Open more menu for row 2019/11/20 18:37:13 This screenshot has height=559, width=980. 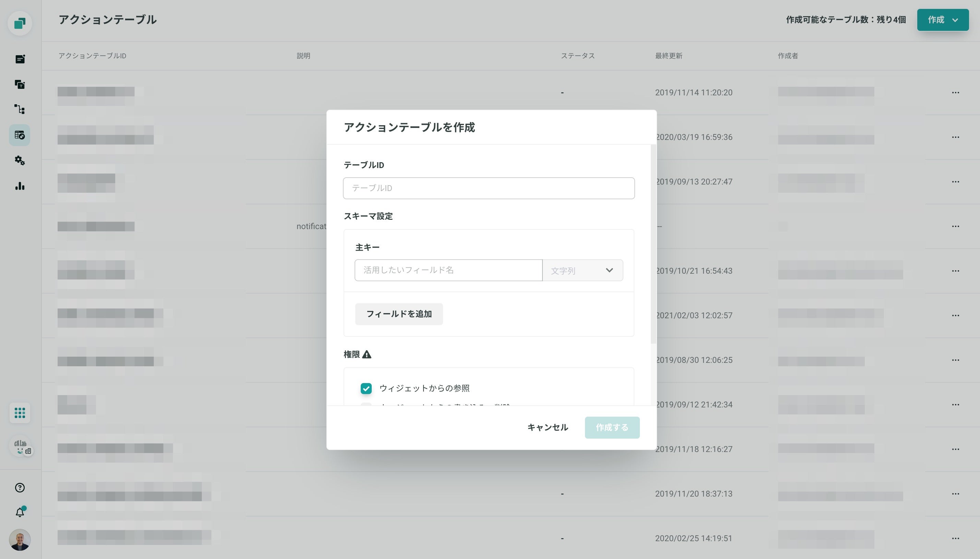[x=955, y=494]
